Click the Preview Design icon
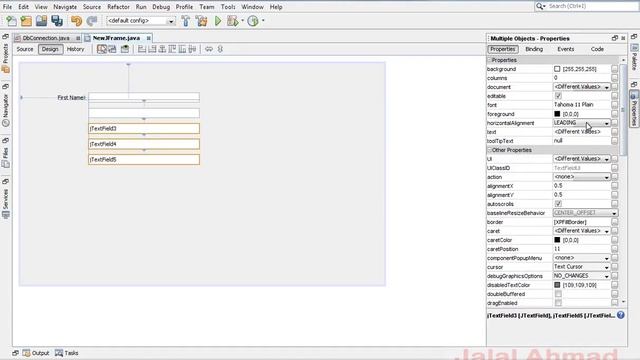The width and height of the screenshot is (640, 360). tap(125, 49)
